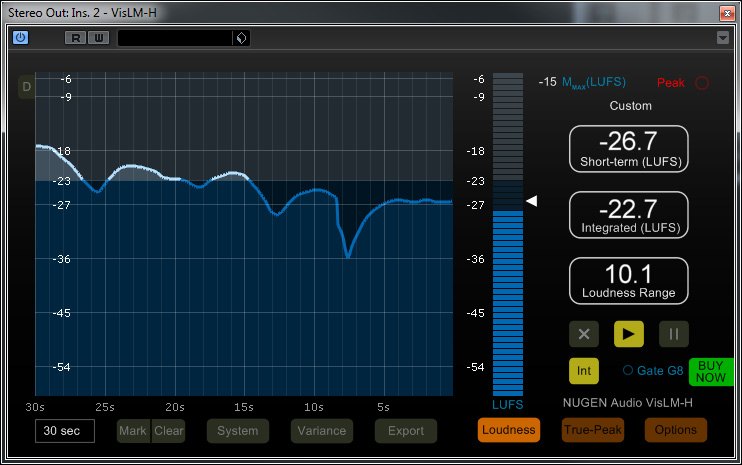Open the preset name field
Viewport: 742px width, 465px height.
point(175,38)
